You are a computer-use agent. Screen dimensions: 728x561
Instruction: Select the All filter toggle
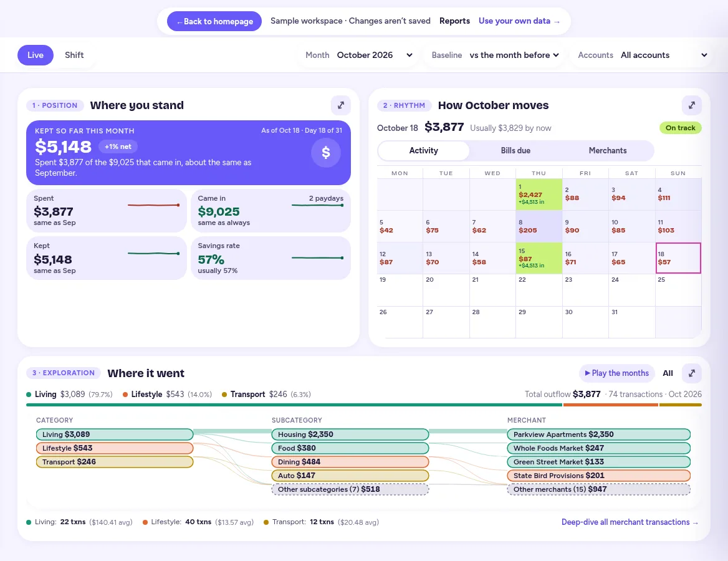pos(668,373)
